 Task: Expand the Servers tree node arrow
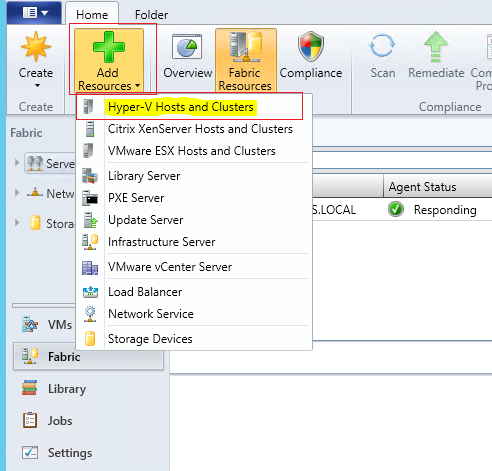point(17,163)
